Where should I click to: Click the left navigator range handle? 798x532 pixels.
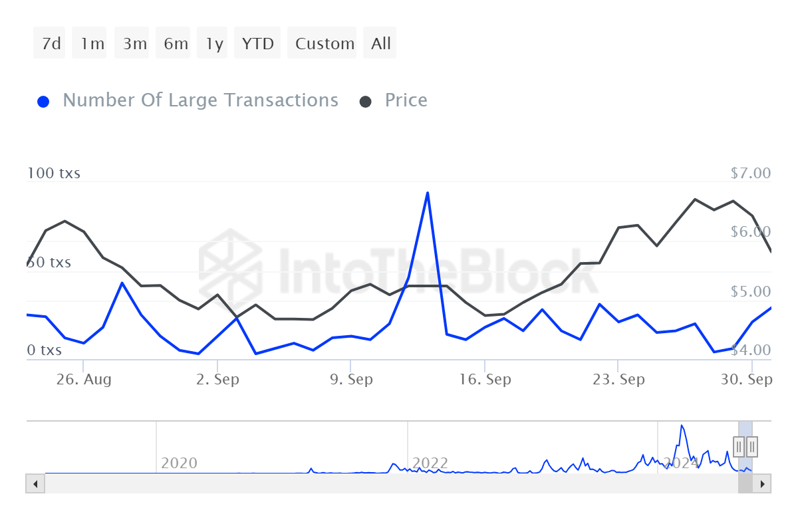point(739,446)
